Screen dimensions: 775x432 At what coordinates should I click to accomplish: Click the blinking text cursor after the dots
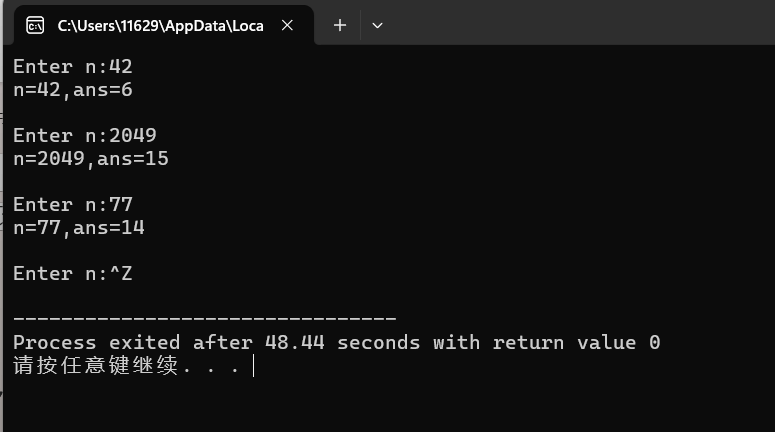tap(254, 366)
